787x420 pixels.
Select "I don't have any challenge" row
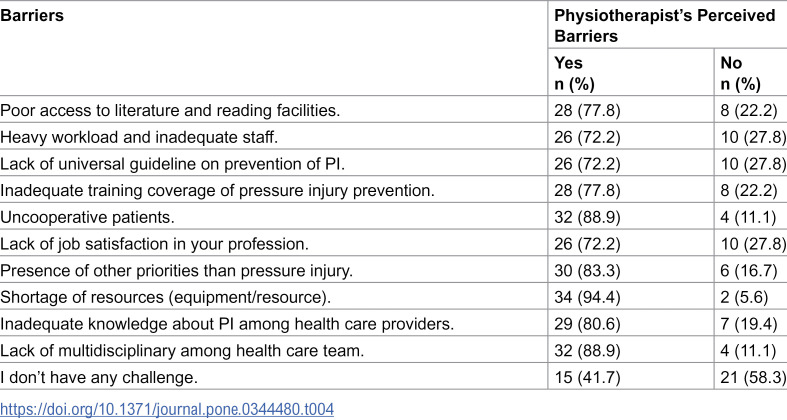coord(99,377)
